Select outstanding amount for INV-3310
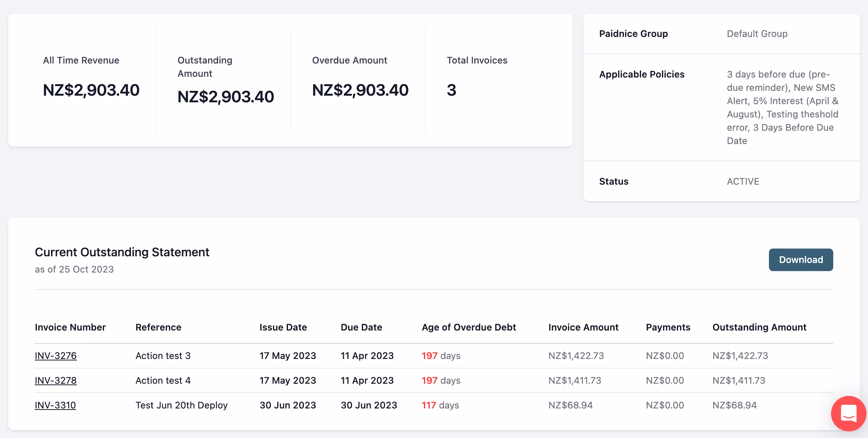Image resolution: width=868 pixels, height=438 pixels. [x=735, y=405]
